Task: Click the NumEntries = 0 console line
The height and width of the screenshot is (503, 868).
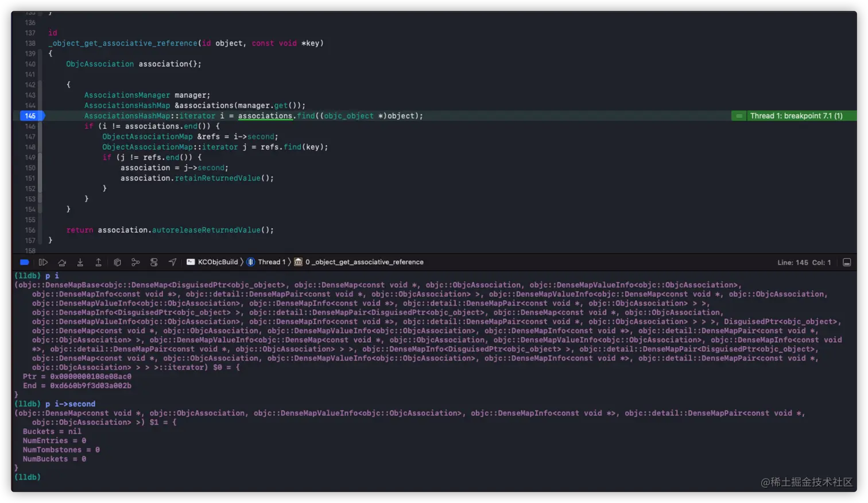Action: pyautogui.click(x=55, y=441)
